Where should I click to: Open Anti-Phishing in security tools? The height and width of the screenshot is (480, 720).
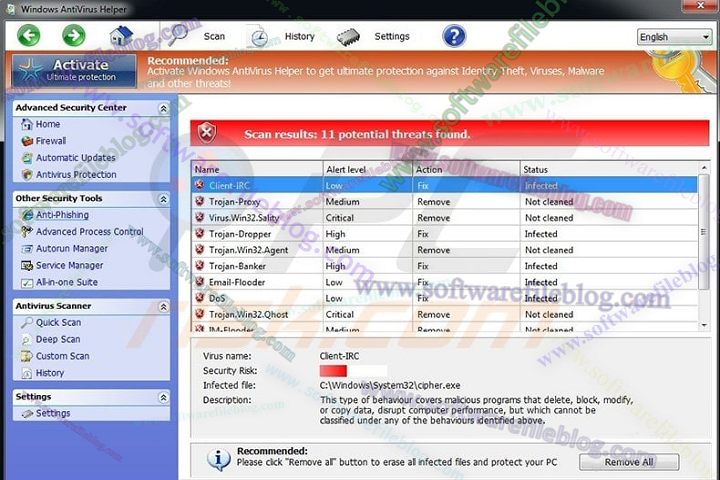pyautogui.click(x=62, y=215)
